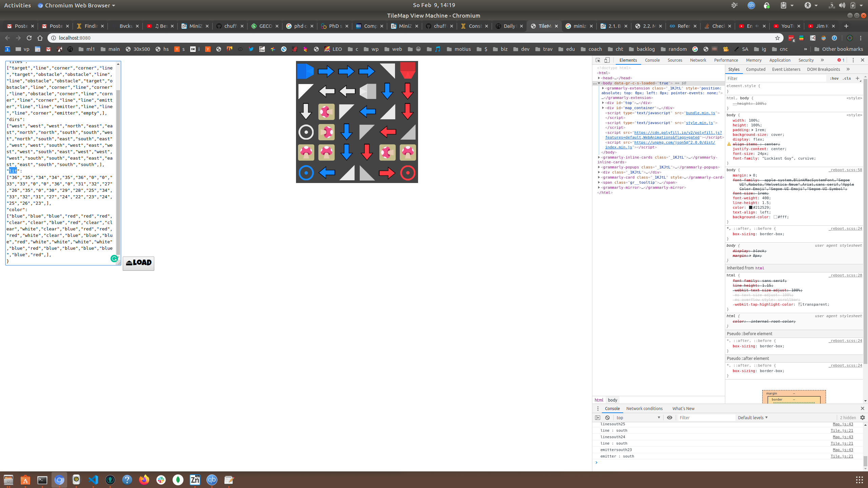Switch to the Console panel tab
Viewport: 868px width, 488px height.
[652, 60]
